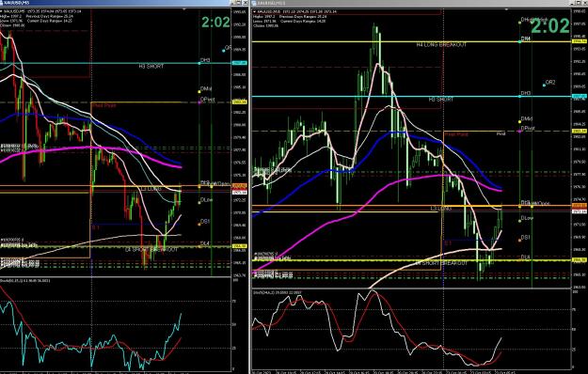
Task: Select L3 LONG label in M5 chart
Action: point(151,189)
